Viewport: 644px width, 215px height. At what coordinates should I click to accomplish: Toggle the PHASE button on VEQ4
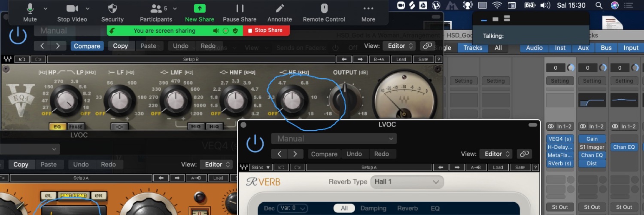coord(76,127)
